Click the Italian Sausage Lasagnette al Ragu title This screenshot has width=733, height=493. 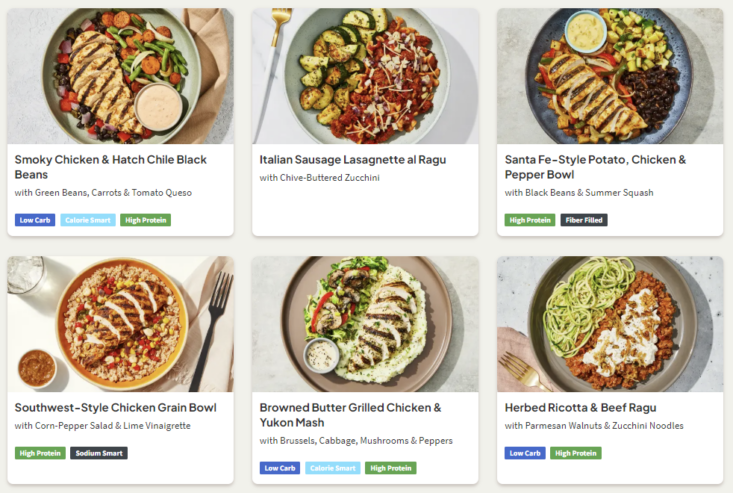(x=352, y=159)
